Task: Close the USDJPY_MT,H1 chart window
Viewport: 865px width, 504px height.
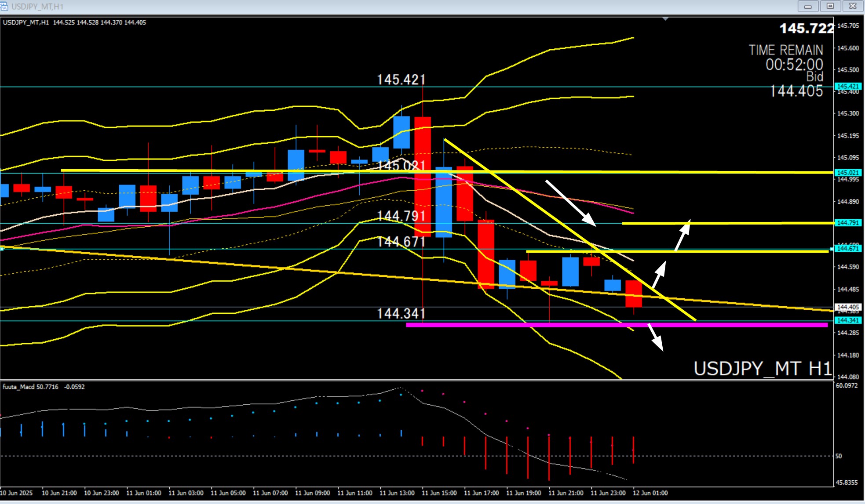Action: pyautogui.click(x=853, y=6)
